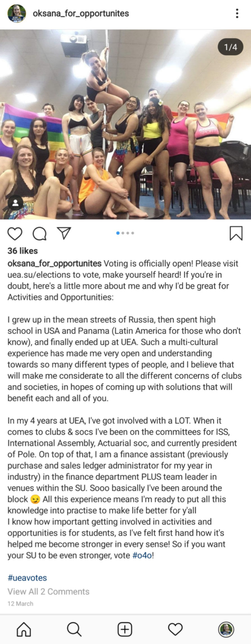The width and height of the screenshot is (251, 644).
Task: Select the second carousel pagination dot
Action: pos(123,233)
